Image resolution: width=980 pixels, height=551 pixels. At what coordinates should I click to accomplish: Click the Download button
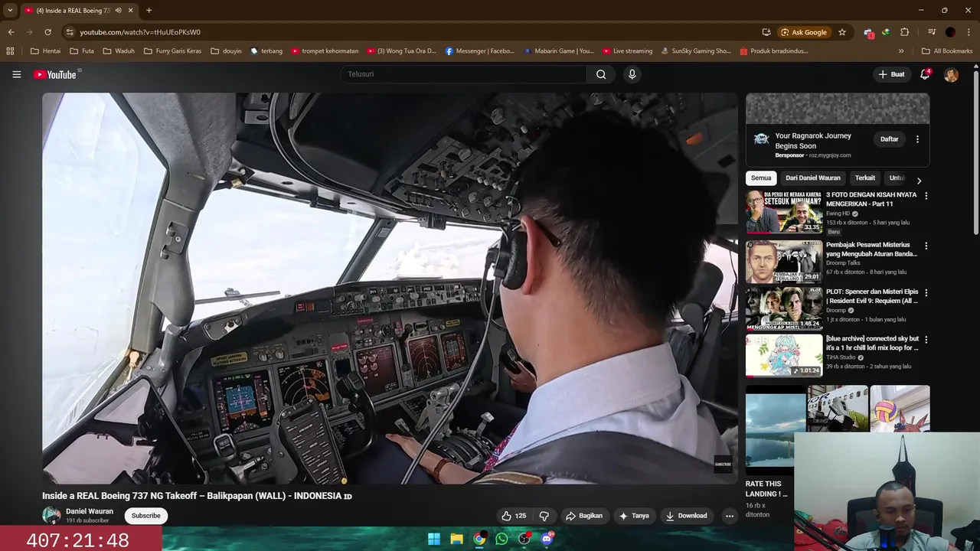point(686,516)
